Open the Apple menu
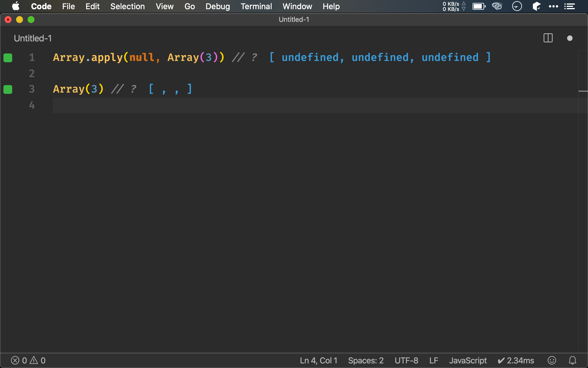The width and height of the screenshot is (588, 368). pos(16,6)
